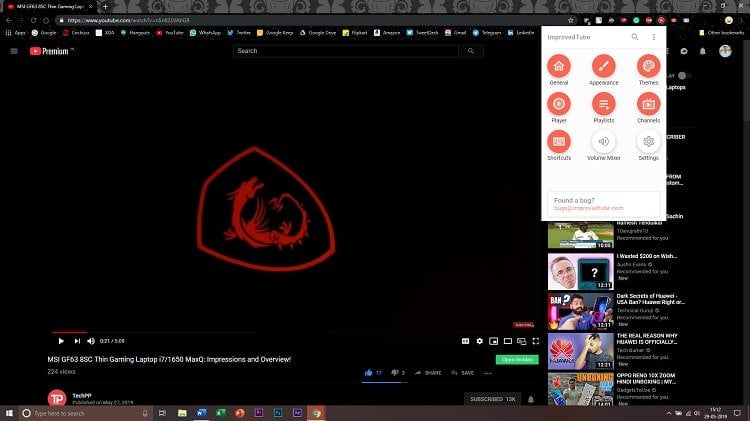Enter fullscreen mode
The height and width of the screenshot is (421, 750).
[x=536, y=341]
